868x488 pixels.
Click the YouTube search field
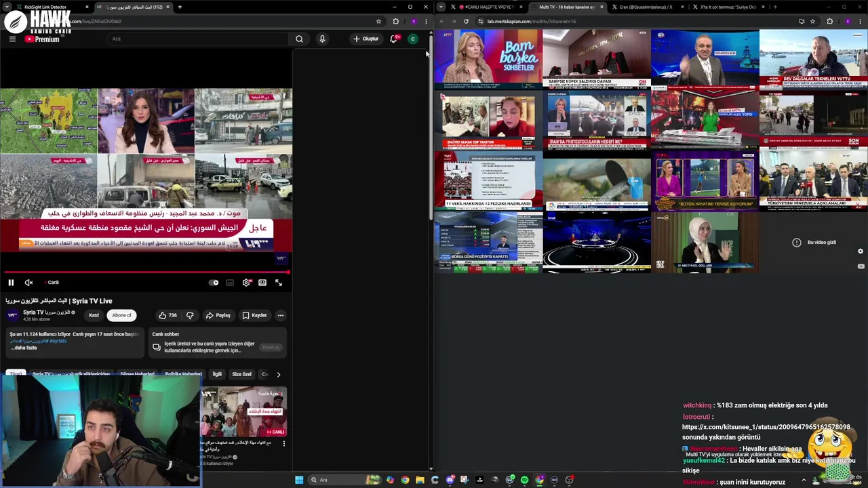[198, 39]
